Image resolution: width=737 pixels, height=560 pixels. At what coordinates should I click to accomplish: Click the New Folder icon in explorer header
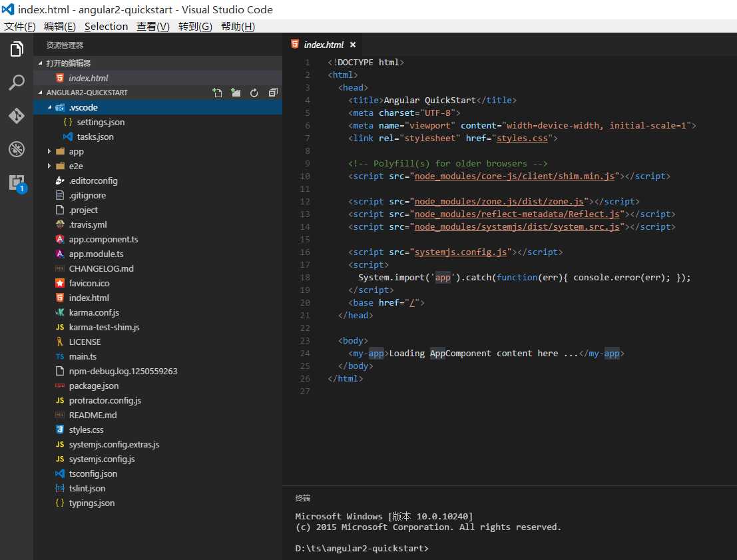pos(236,93)
